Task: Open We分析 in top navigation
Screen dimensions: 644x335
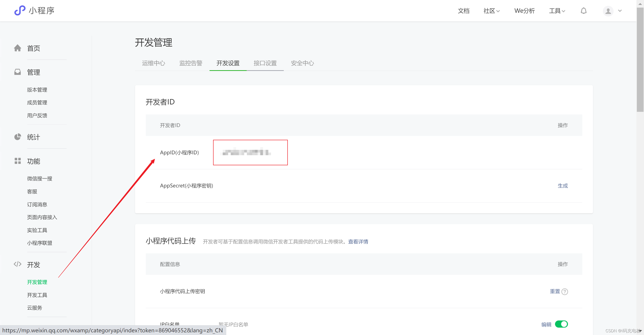Action: pos(525,11)
